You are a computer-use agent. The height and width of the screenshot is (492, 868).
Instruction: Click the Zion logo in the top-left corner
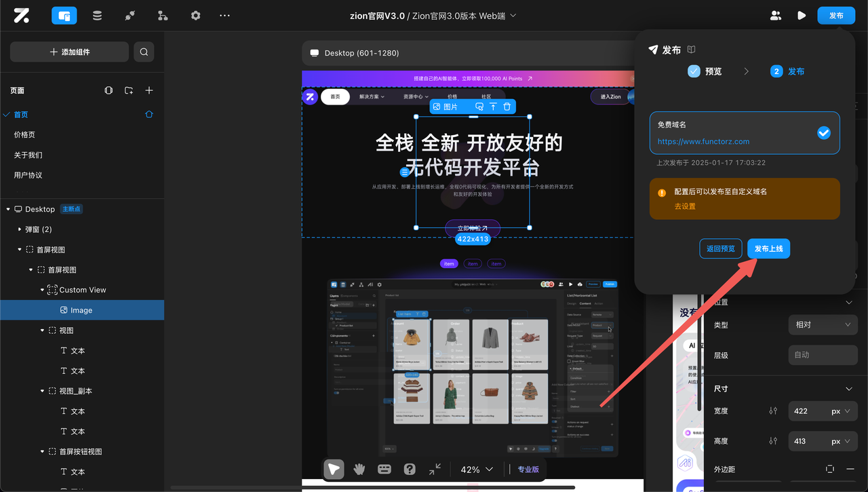coord(22,16)
